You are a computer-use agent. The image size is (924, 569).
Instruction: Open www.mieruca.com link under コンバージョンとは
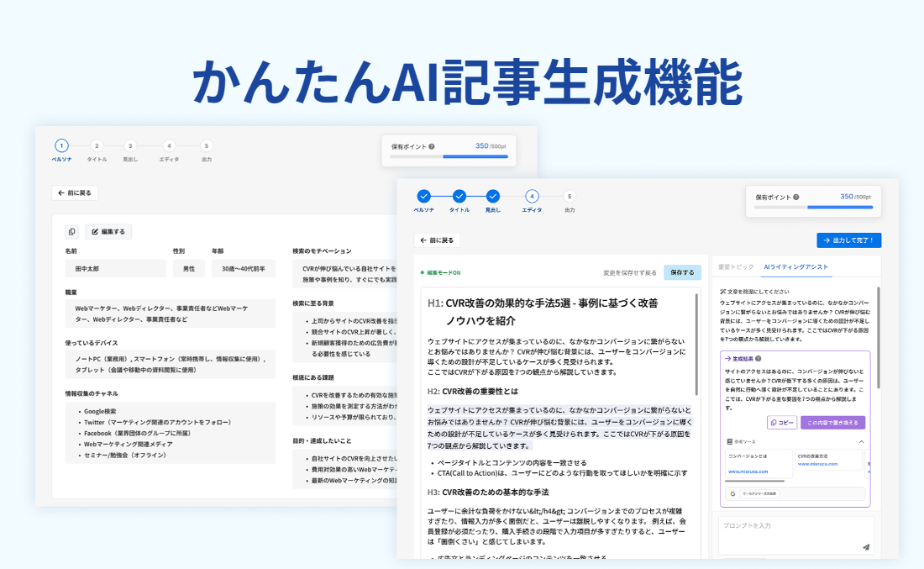(x=748, y=472)
